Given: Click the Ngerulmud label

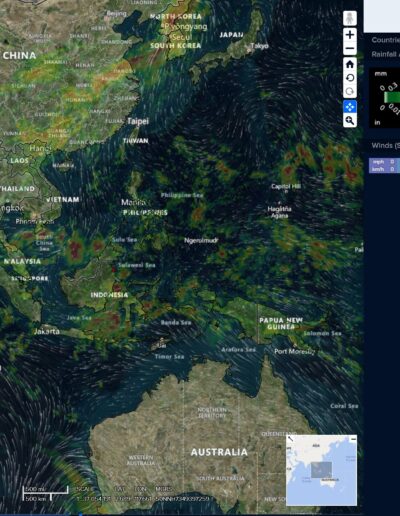Looking at the screenshot, I should click(x=201, y=240).
